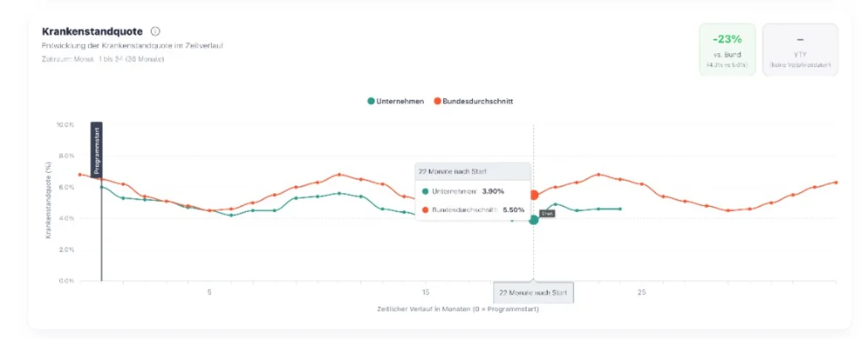Click the '22 Monate nach Start' axis label

(x=533, y=293)
